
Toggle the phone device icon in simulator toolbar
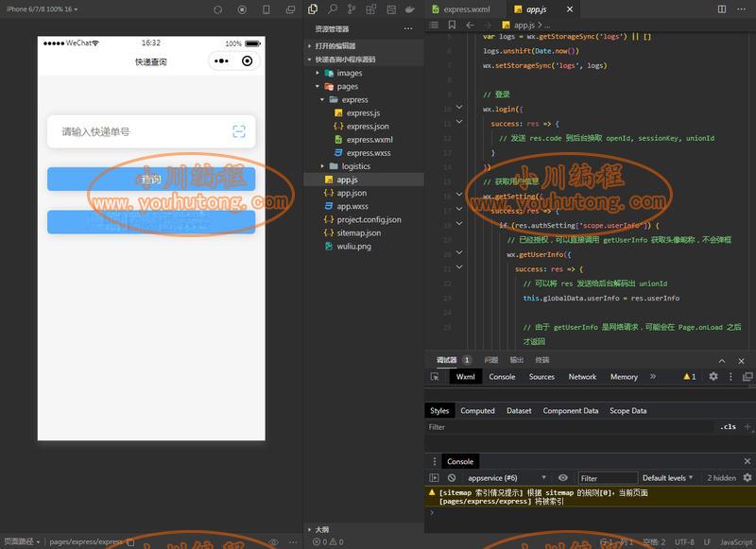(266, 9)
